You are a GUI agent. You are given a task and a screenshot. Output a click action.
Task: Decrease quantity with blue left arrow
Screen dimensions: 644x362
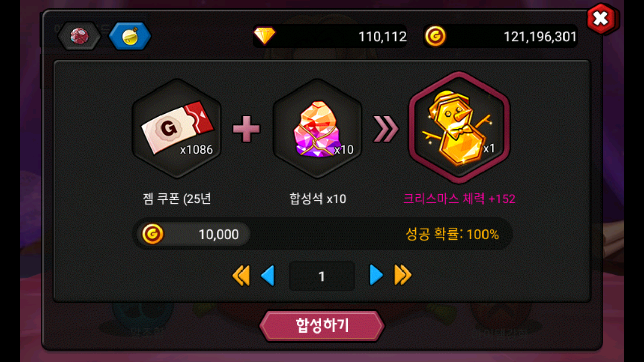click(268, 276)
